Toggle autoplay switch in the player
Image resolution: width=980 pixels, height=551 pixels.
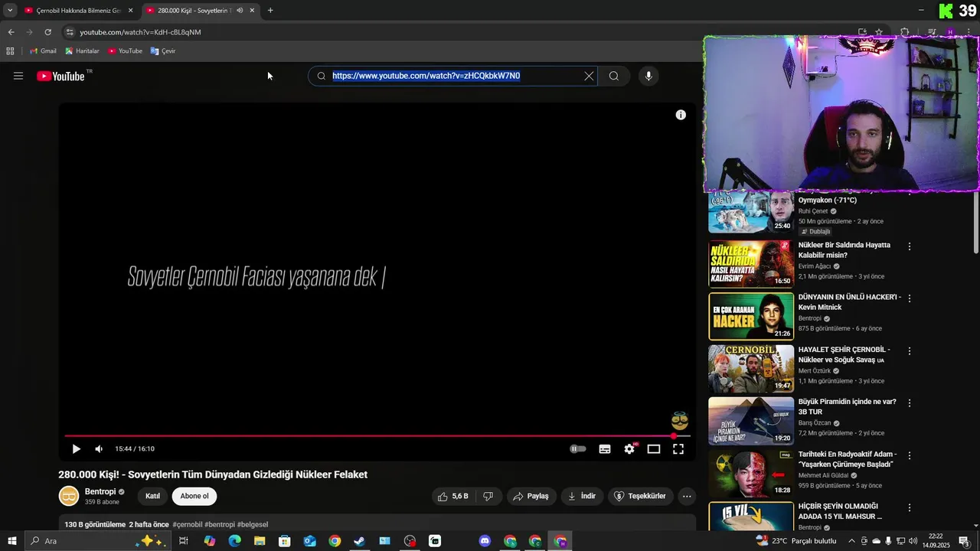coord(578,449)
